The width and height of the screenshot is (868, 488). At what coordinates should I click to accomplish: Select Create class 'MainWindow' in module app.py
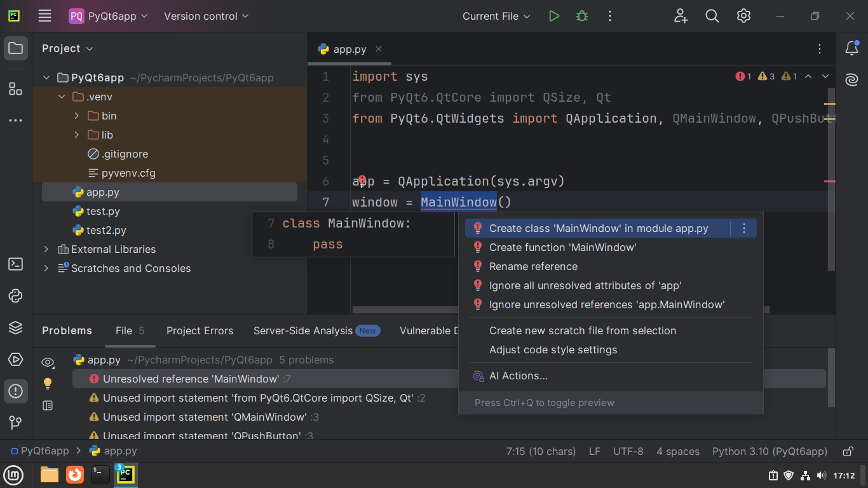click(x=599, y=228)
